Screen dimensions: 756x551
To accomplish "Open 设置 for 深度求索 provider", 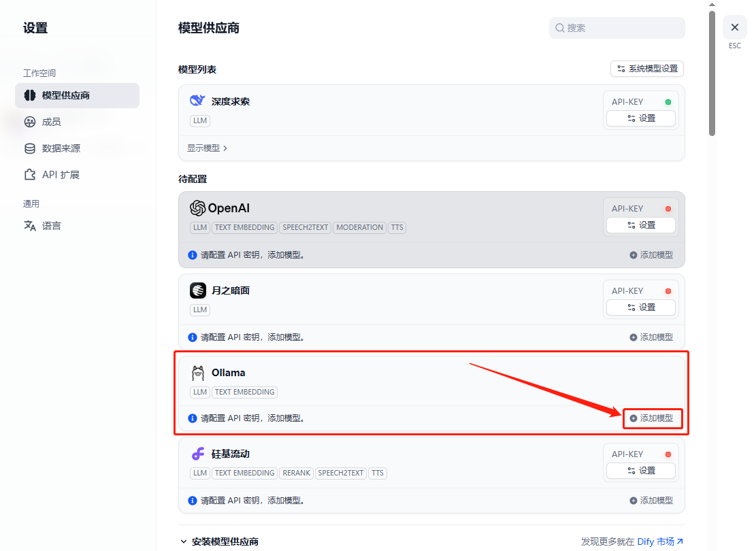I will 641,118.
